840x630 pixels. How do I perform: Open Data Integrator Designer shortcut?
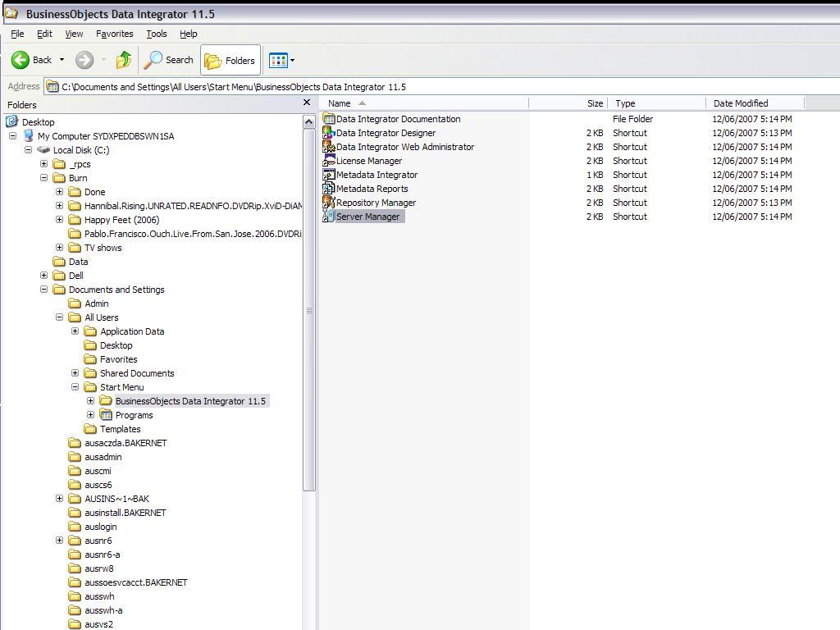point(382,132)
